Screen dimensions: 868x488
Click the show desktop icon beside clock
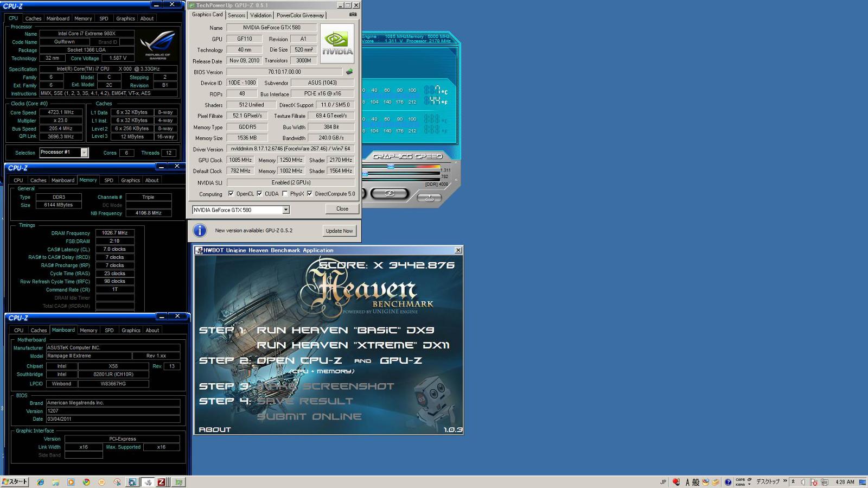click(x=863, y=482)
